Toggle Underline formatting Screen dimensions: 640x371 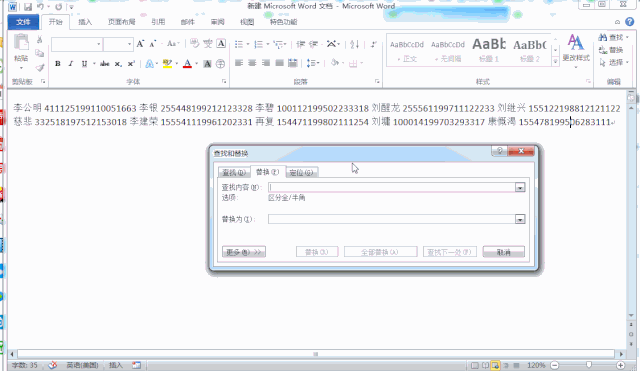coord(84,64)
